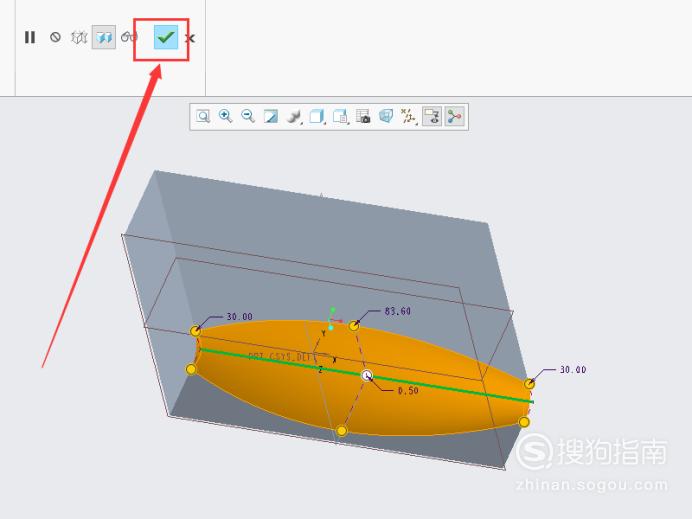Viewport: 692px width, 519px height.
Task: Open the Saved Orientations dropdown
Action: 341,117
